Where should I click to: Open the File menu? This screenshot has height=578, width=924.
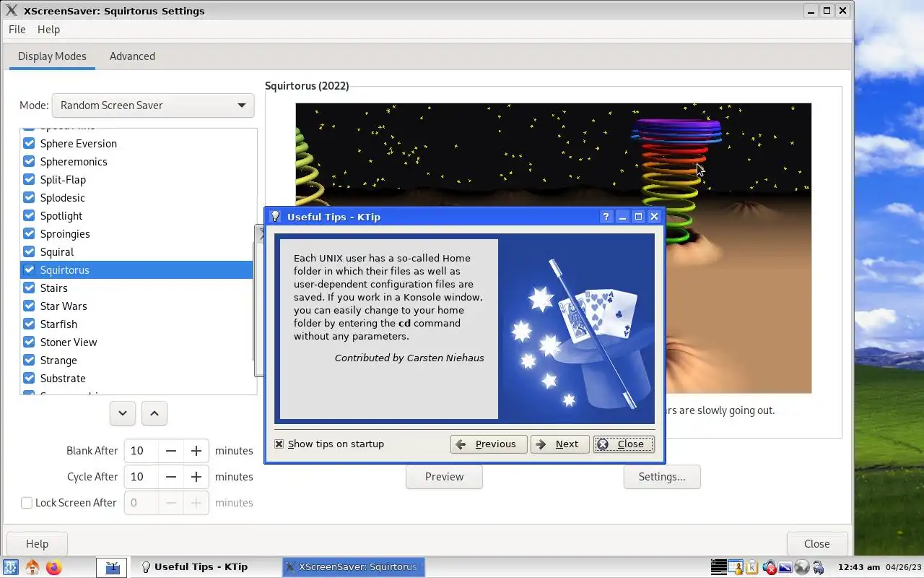click(x=17, y=30)
